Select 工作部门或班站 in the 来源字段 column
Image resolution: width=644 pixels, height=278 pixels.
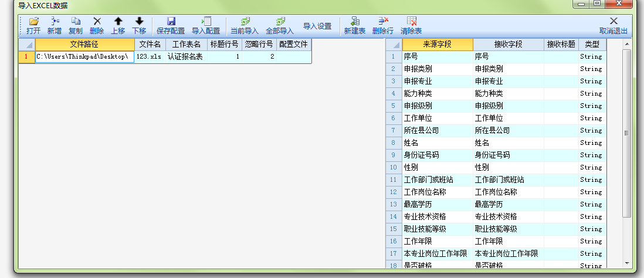coord(438,180)
